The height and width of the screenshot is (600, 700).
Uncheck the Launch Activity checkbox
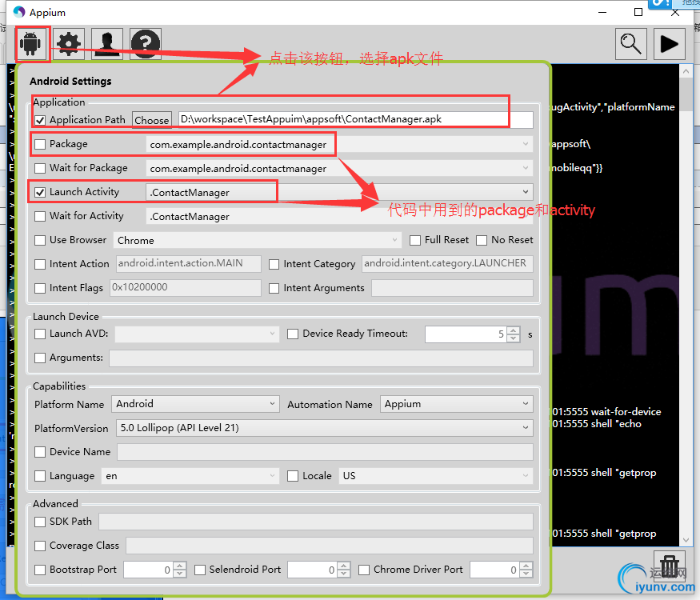40,193
